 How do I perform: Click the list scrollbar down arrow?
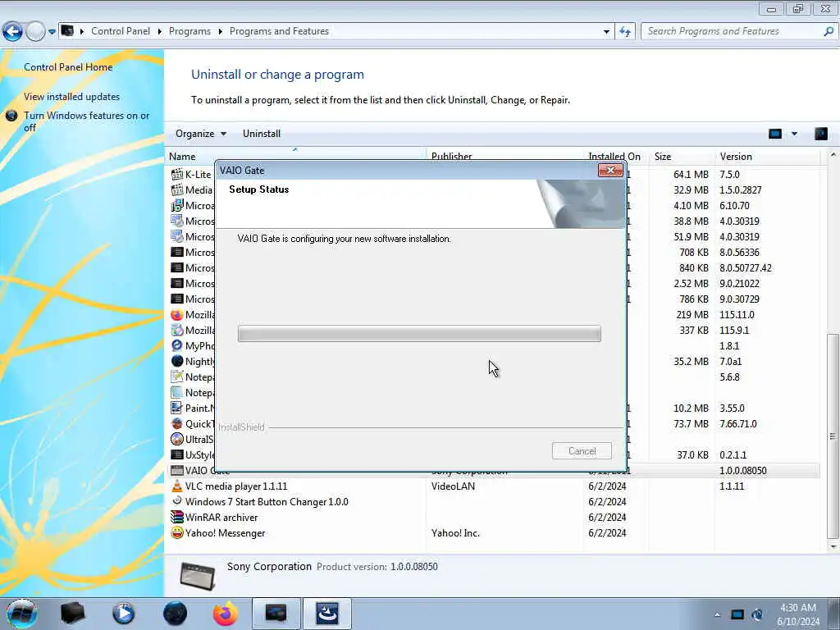(833, 546)
